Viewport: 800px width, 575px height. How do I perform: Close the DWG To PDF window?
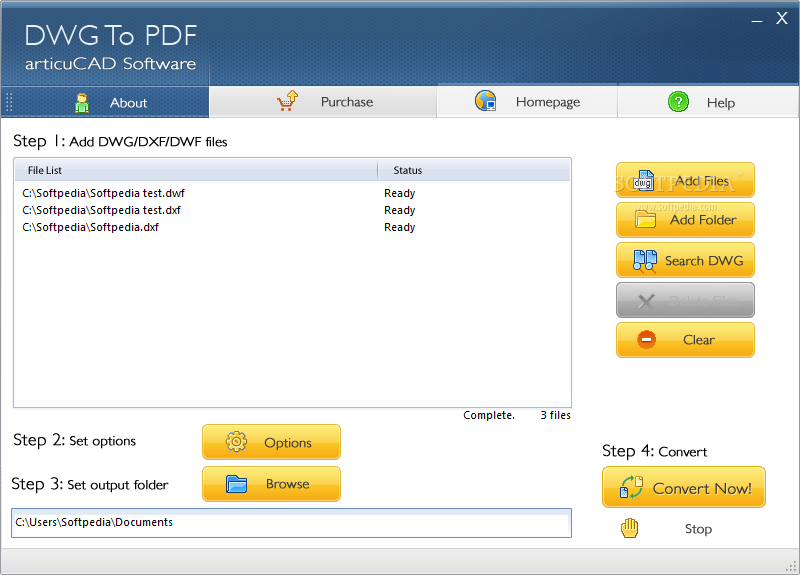coord(782,18)
